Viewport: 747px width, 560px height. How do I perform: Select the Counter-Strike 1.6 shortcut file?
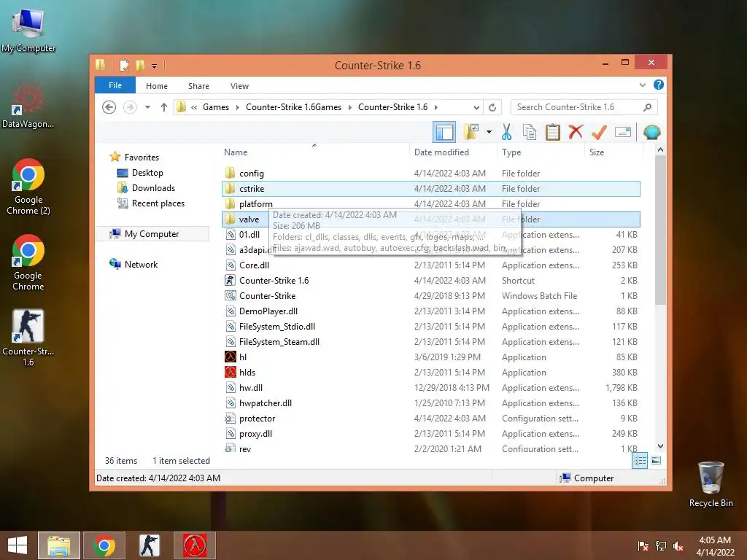[x=430, y=281]
